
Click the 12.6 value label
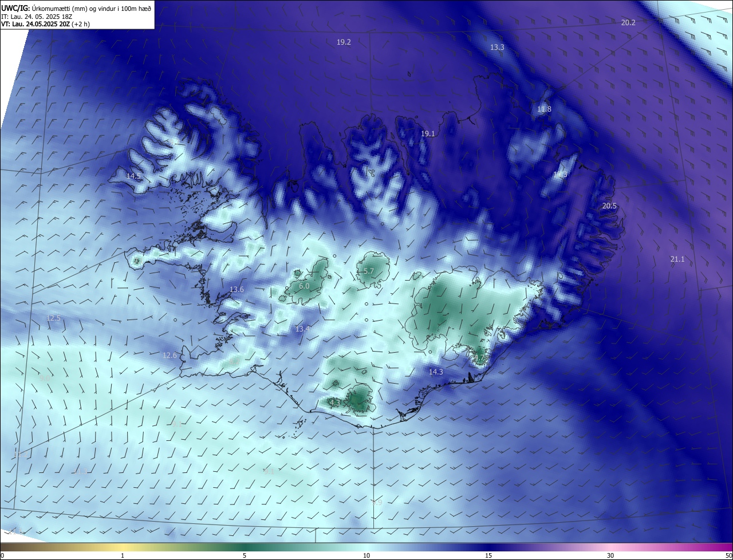click(x=170, y=355)
